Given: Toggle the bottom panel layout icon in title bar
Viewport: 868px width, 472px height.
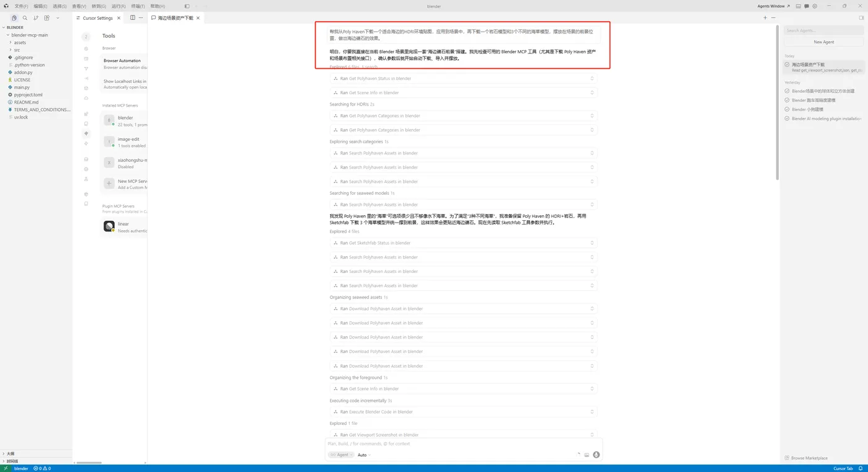Looking at the screenshot, I should click(799, 6).
